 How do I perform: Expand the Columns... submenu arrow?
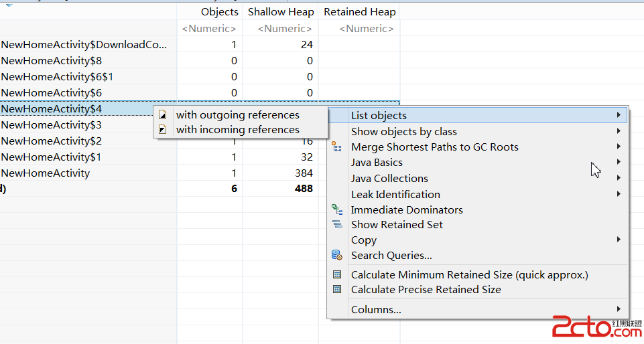619,309
